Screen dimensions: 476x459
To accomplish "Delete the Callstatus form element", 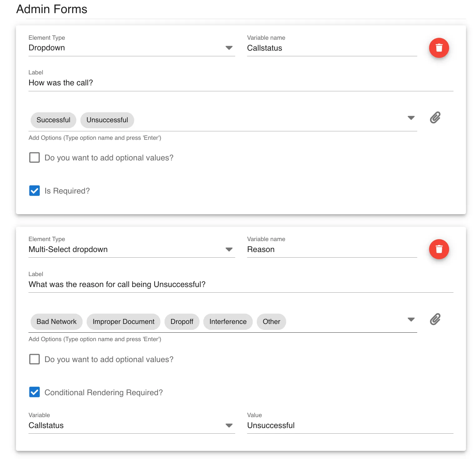I will click(439, 48).
